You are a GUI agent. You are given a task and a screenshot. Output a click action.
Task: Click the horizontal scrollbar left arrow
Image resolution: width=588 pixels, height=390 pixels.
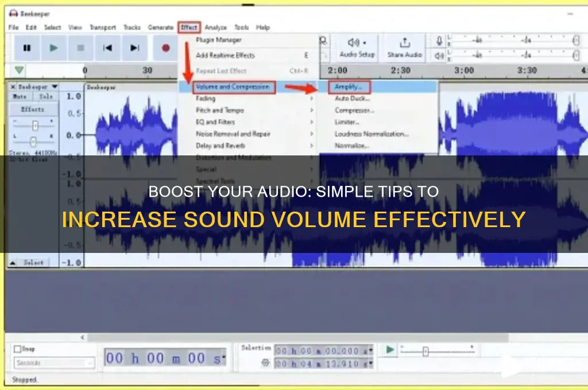pos(82,337)
